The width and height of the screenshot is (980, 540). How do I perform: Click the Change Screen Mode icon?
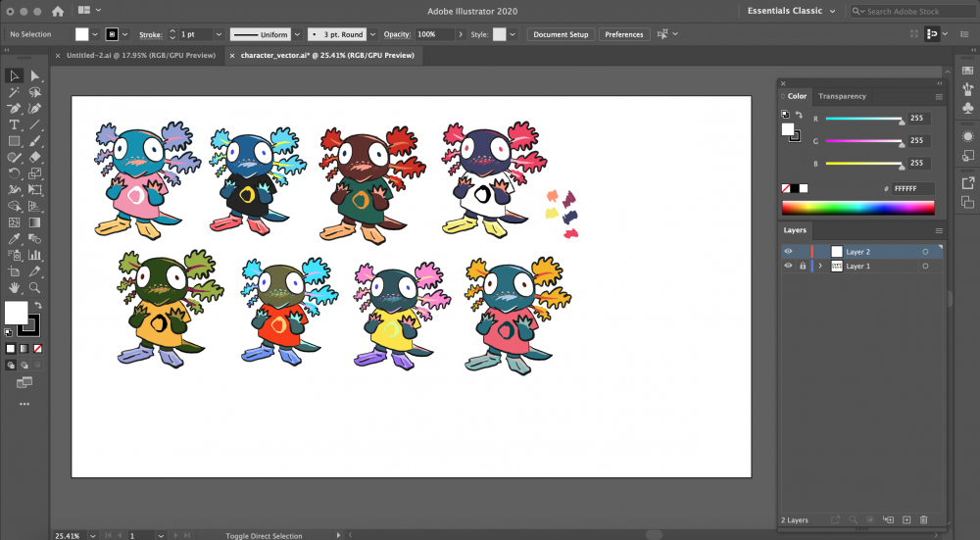[24, 382]
